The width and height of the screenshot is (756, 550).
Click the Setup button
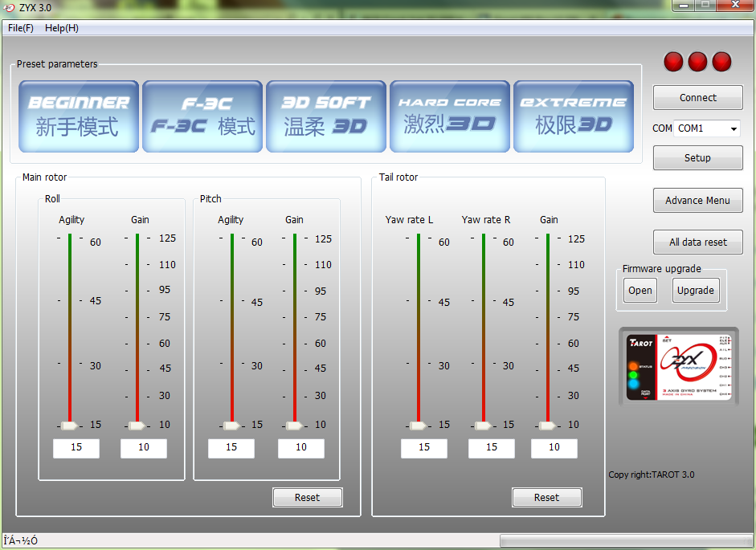(x=697, y=158)
